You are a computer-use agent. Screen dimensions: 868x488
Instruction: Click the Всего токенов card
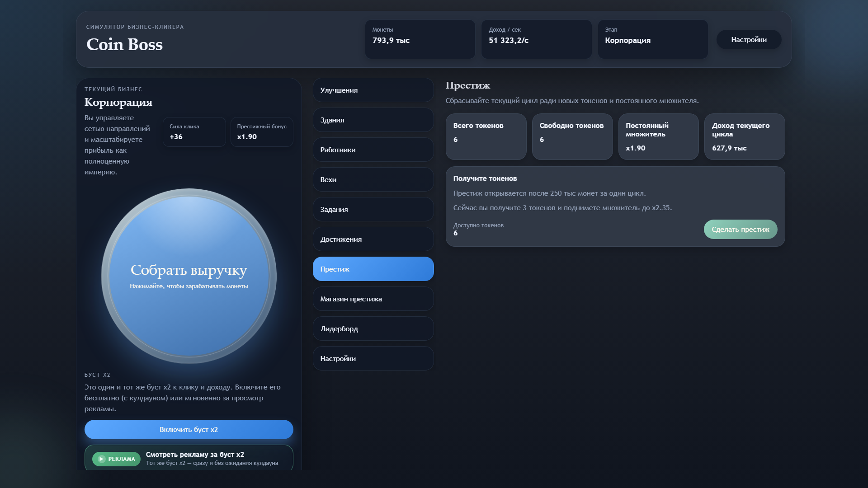pyautogui.click(x=486, y=136)
